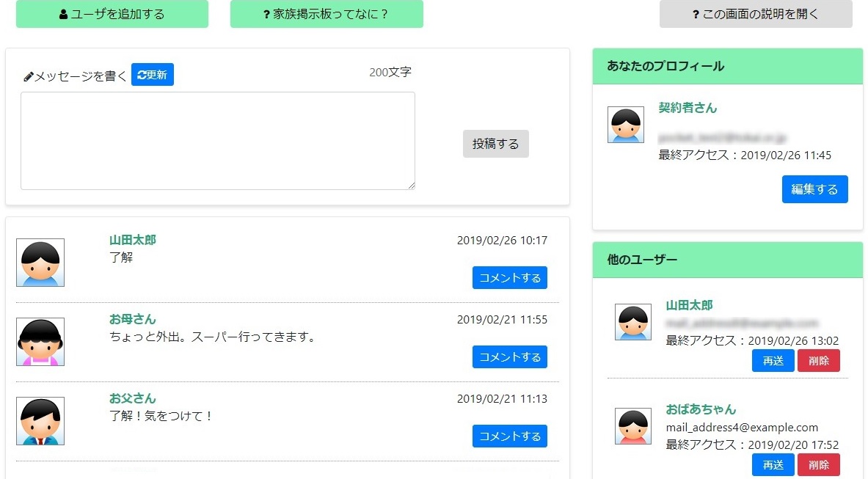Click お父さん's avatar beside his post
868x479 pixels.
coord(40,420)
